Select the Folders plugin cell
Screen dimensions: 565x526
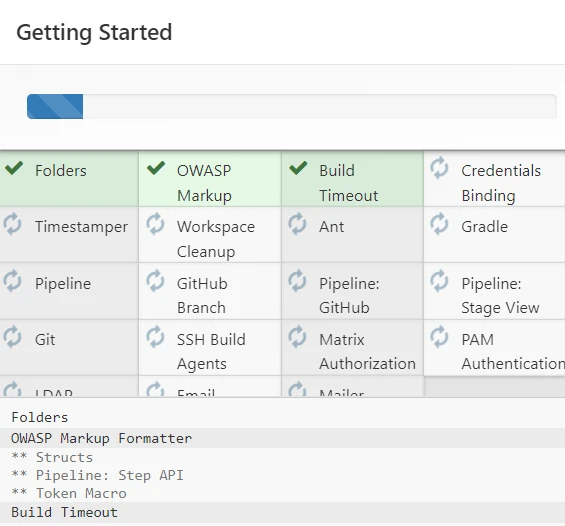click(69, 179)
